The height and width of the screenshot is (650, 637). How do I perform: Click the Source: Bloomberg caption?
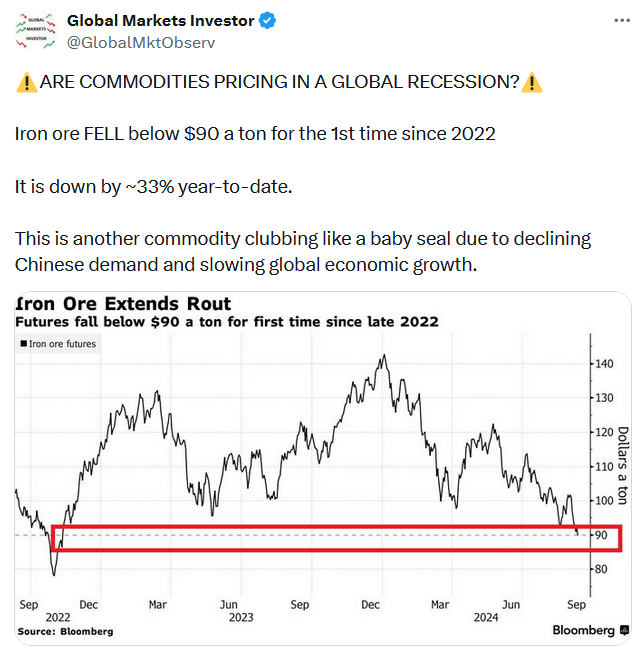[64, 632]
